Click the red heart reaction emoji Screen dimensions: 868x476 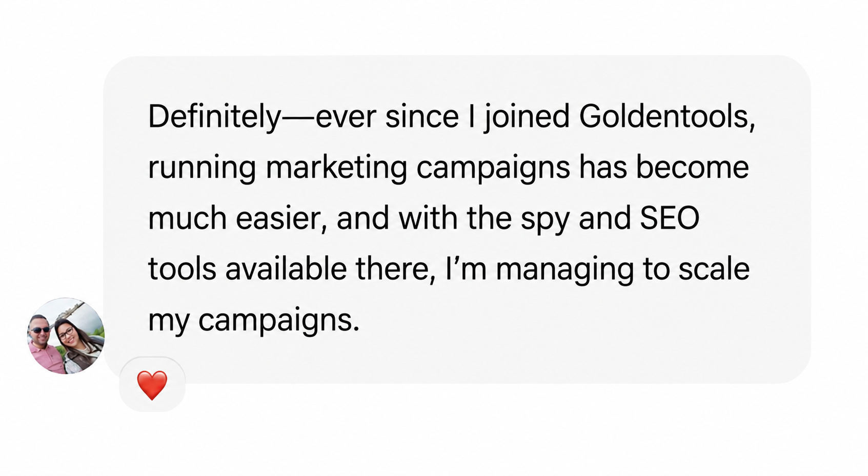[x=152, y=385]
